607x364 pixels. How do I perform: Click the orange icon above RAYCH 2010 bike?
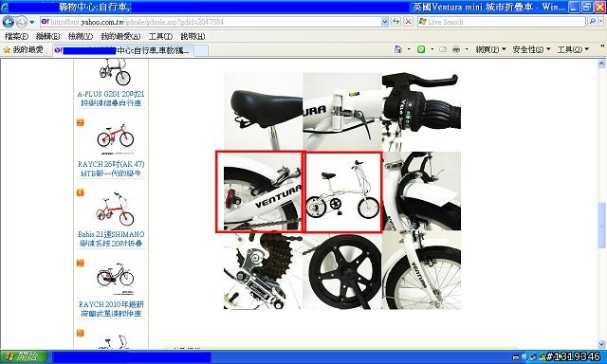(x=80, y=263)
